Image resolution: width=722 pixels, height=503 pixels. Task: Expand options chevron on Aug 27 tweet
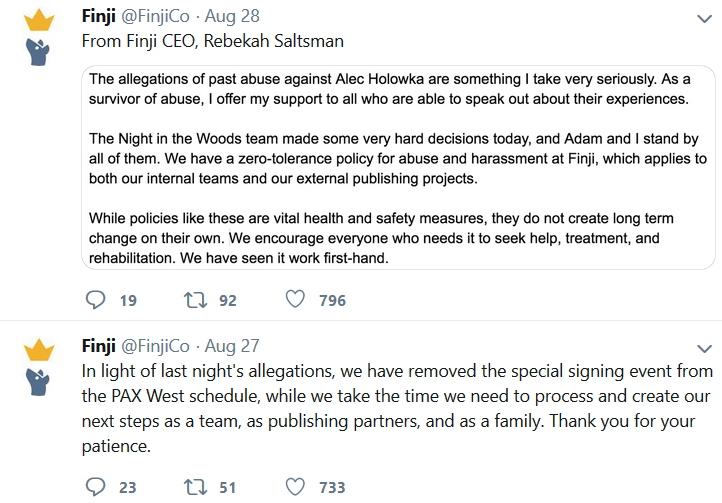705,349
